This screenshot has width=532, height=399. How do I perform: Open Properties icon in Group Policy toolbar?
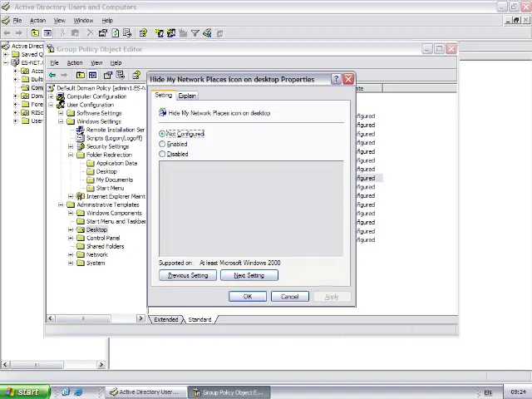[x=107, y=75]
